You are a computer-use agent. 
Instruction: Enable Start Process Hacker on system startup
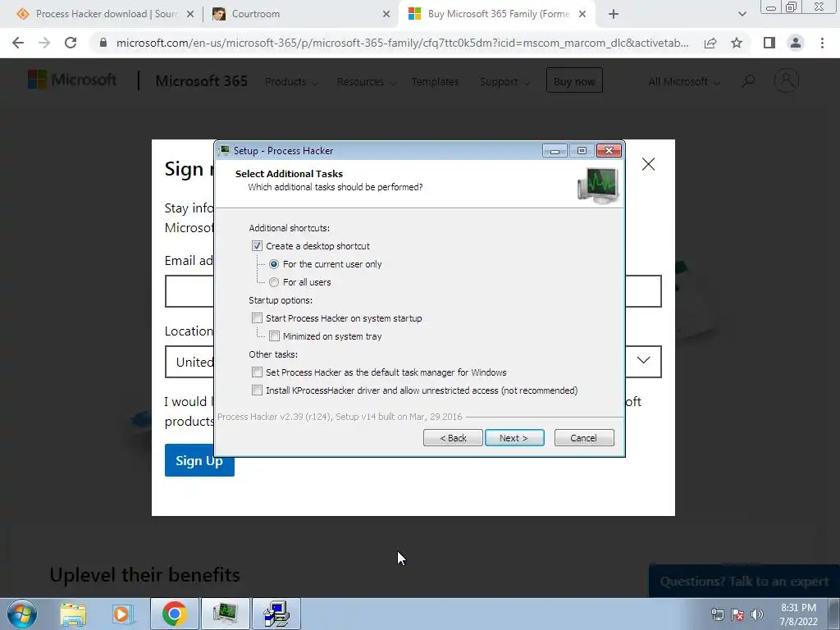point(257,318)
